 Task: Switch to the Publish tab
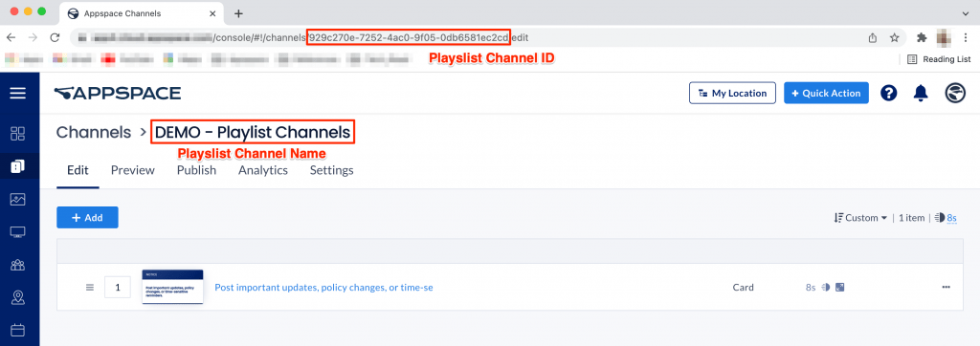tap(196, 170)
